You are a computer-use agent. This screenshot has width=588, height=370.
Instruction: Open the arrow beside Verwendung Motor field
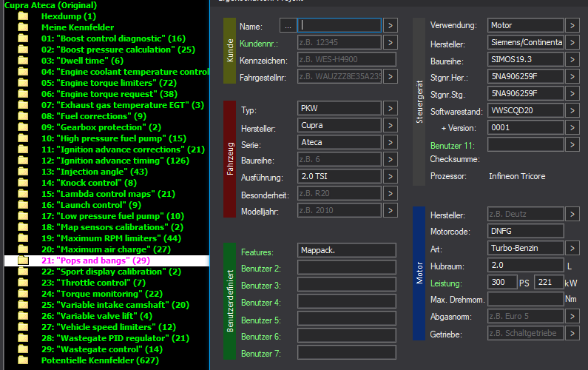pos(572,25)
